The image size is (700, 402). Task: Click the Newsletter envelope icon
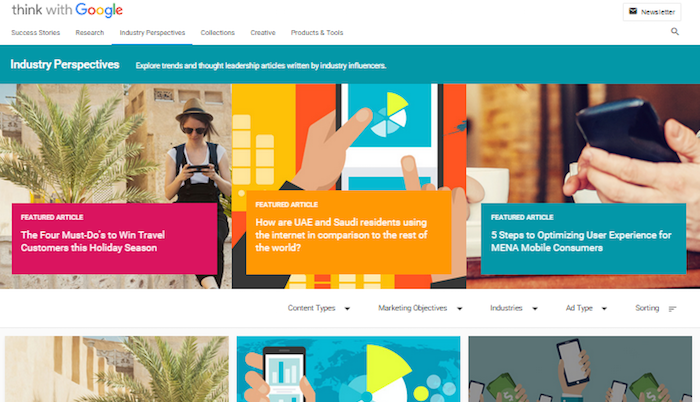click(x=633, y=11)
